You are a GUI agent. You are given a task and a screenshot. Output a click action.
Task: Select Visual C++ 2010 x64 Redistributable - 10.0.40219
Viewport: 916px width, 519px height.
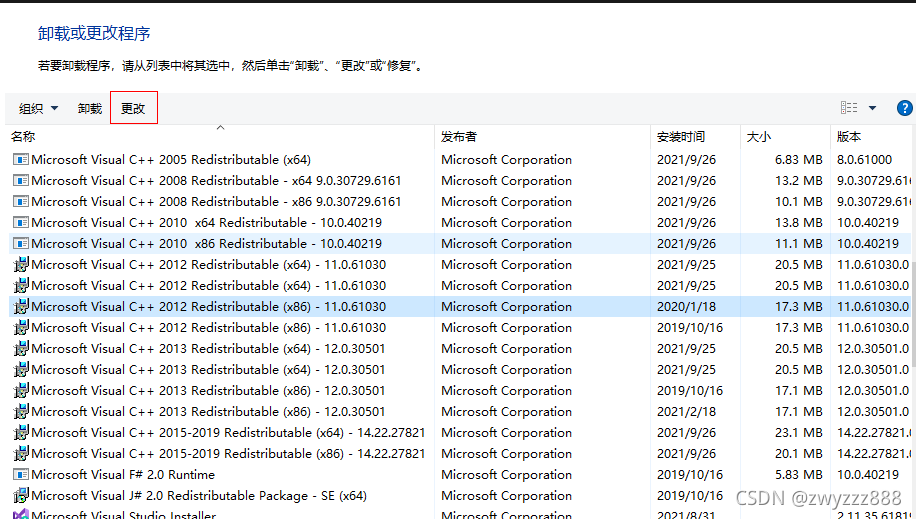pyautogui.click(x=207, y=223)
